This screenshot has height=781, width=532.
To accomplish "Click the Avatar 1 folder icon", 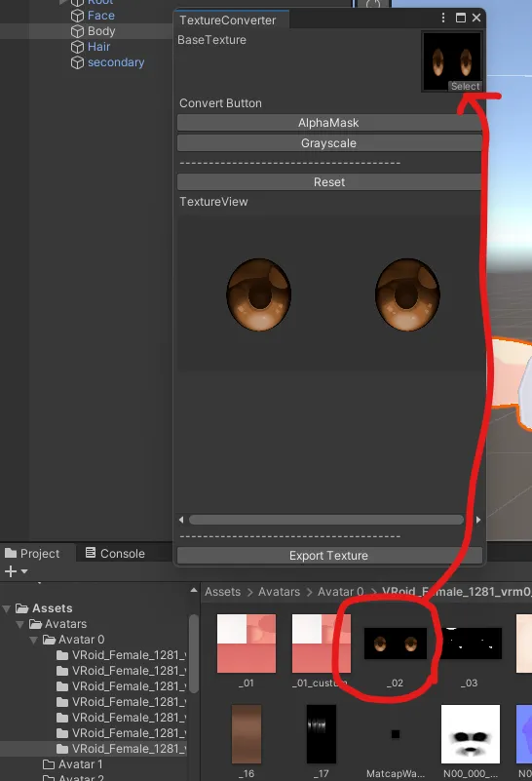I will coord(49,764).
